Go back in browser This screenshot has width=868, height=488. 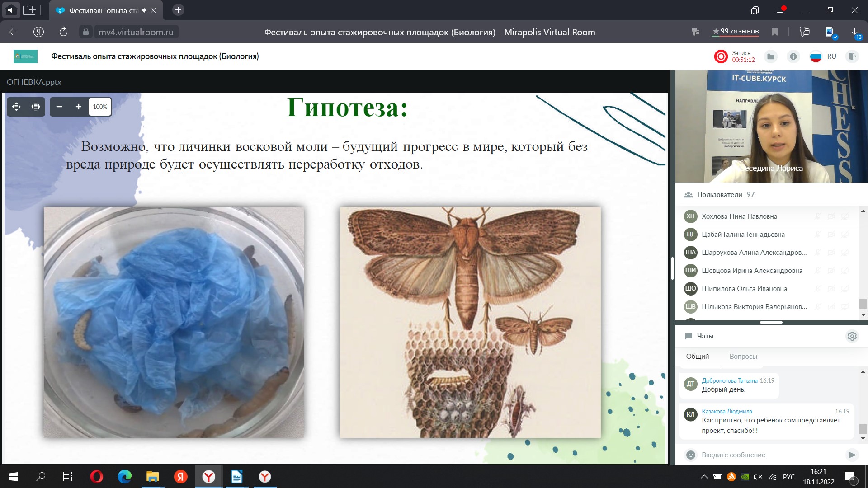13,32
